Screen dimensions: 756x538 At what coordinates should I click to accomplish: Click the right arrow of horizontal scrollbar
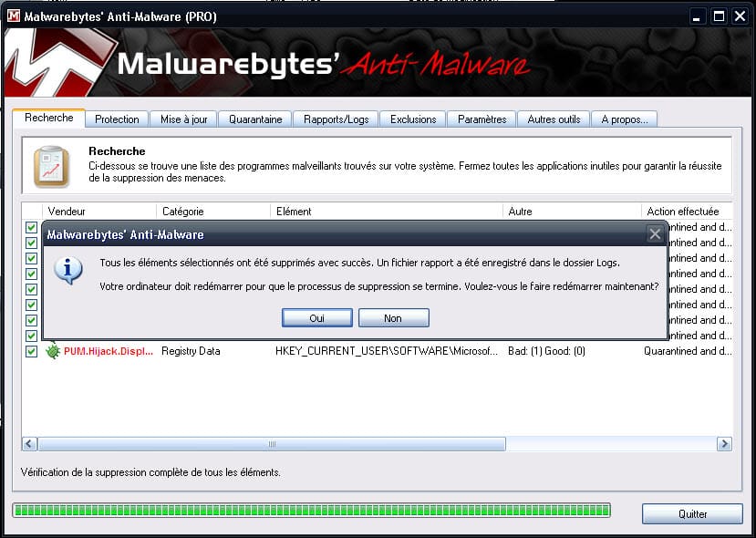pyautogui.click(x=724, y=443)
